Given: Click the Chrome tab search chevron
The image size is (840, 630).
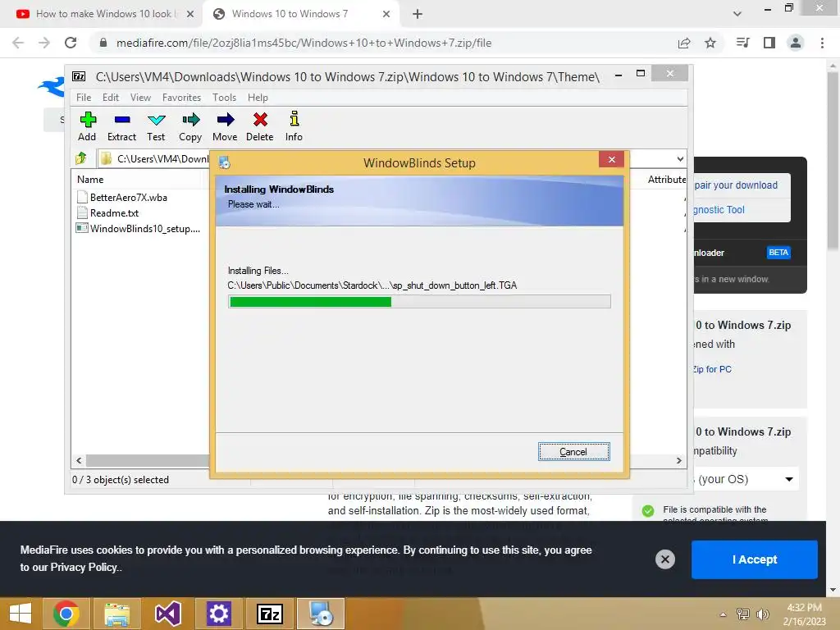Looking at the screenshot, I should click(x=737, y=14).
